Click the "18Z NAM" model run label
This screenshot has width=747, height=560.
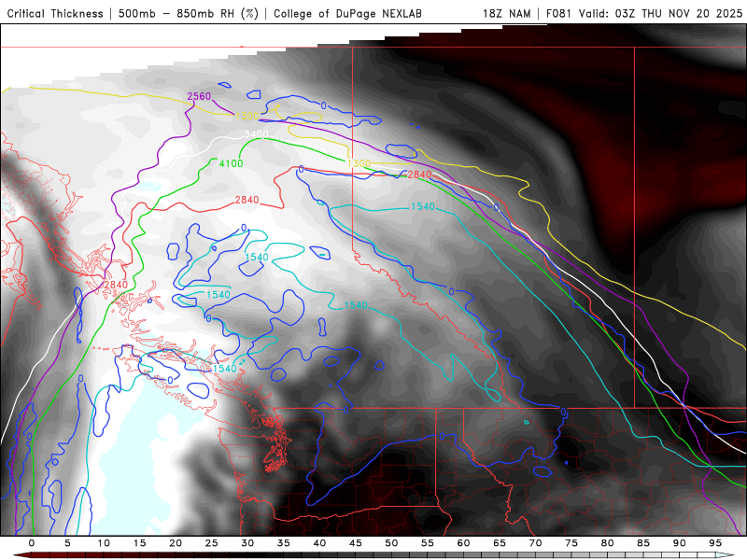click(x=507, y=13)
